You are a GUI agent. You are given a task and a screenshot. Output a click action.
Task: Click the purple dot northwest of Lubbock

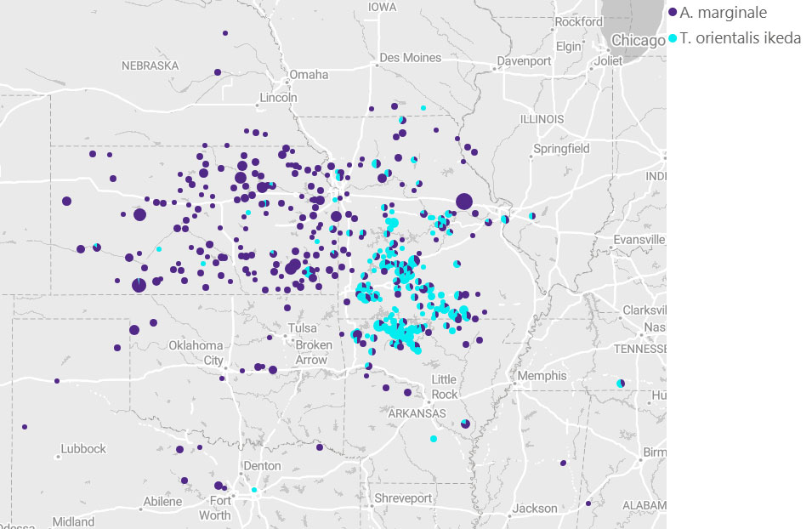pyautogui.click(x=25, y=426)
